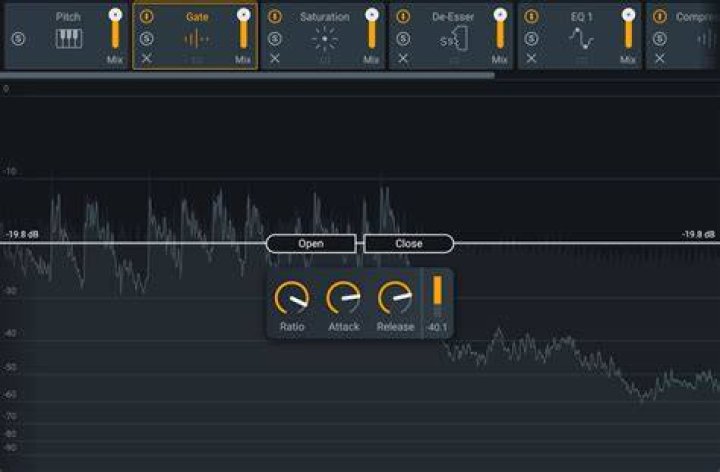
Task: Remove the EQ 1 module with X
Action: coord(531,58)
